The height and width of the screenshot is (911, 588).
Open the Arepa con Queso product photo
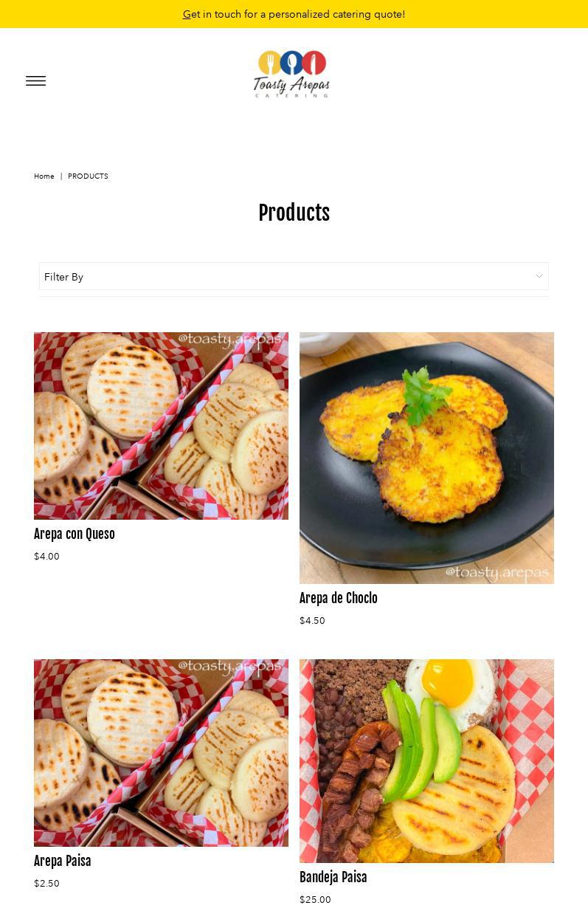pyautogui.click(x=161, y=426)
